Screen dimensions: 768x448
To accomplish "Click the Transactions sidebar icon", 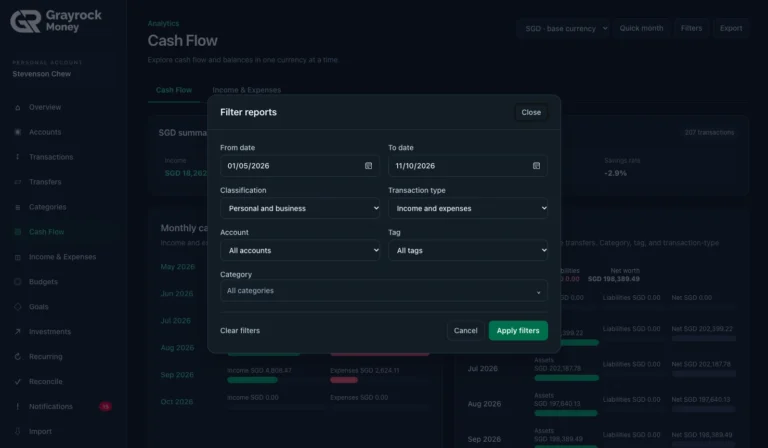I will 18,157.
